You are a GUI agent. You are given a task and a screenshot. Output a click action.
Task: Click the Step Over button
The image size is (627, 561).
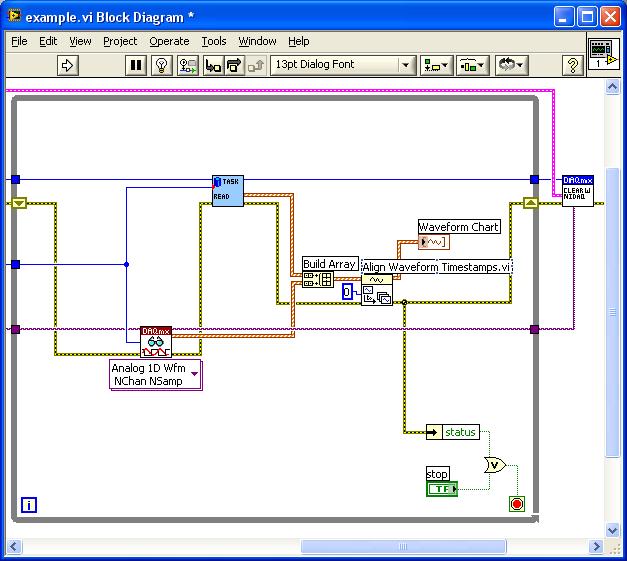pyautogui.click(x=234, y=65)
